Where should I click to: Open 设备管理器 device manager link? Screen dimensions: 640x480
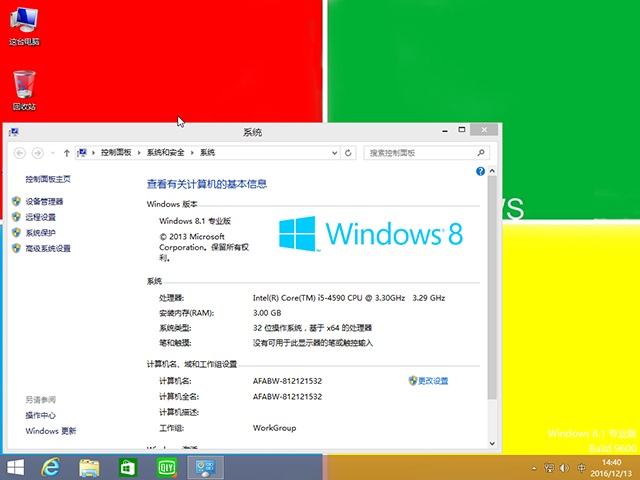[44, 201]
